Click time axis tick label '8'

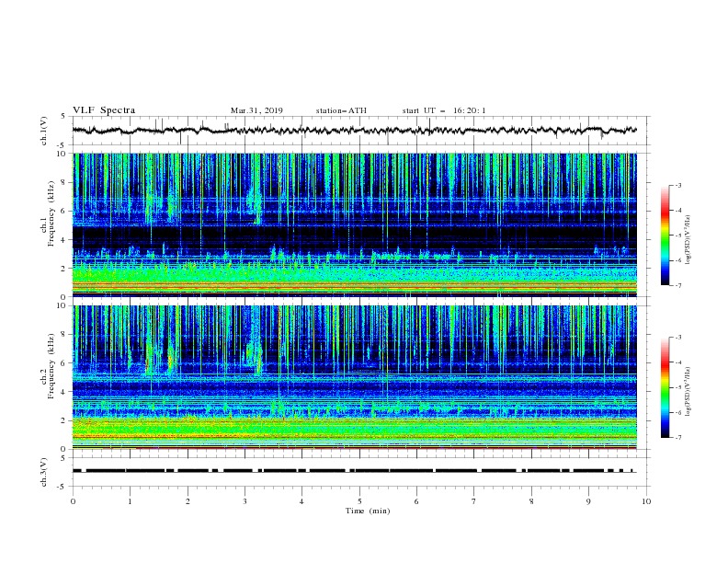(531, 501)
